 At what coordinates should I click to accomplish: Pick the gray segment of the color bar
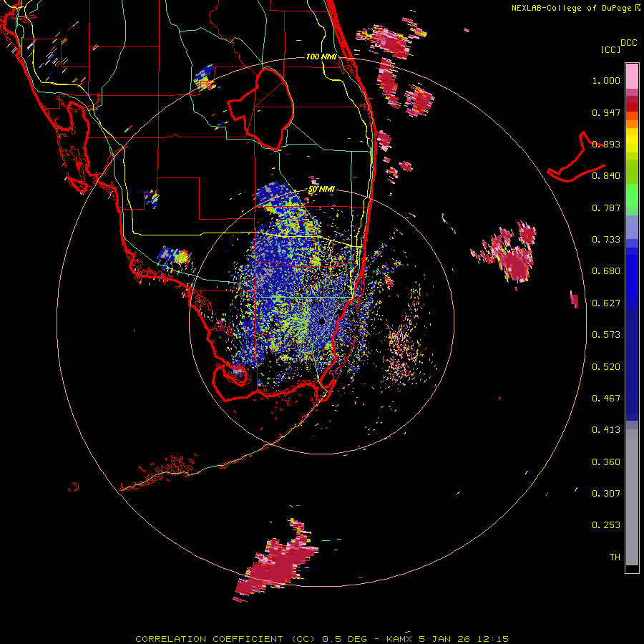pyautogui.click(x=632, y=497)
